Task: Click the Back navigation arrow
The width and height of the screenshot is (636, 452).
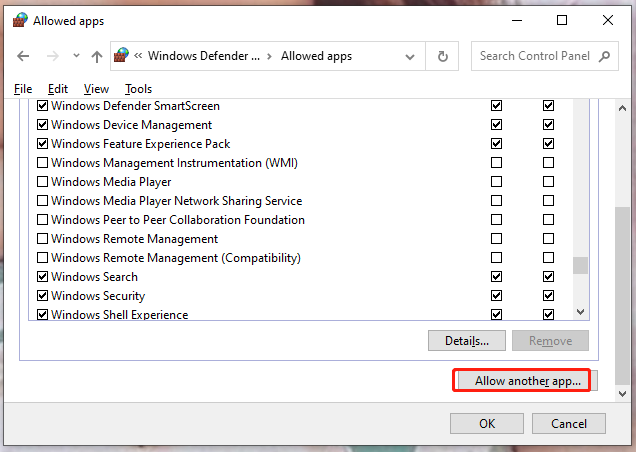Action: click(x=23, y=57)
